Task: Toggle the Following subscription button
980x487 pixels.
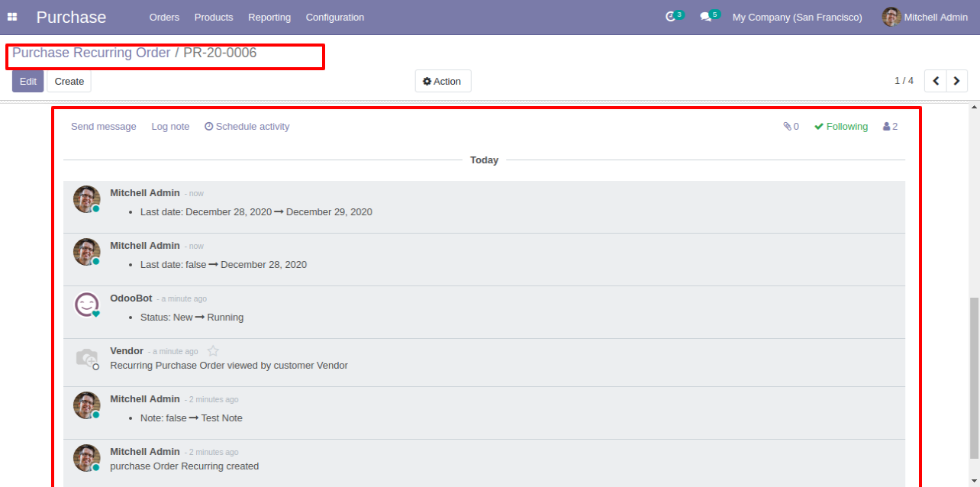Action: (x=841, y=127)
